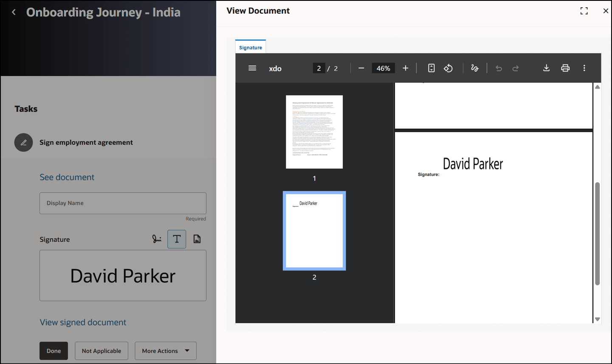Select the page 1 thumbnail
This screenshot has height=364, width=612.
[x=314, y=132]
